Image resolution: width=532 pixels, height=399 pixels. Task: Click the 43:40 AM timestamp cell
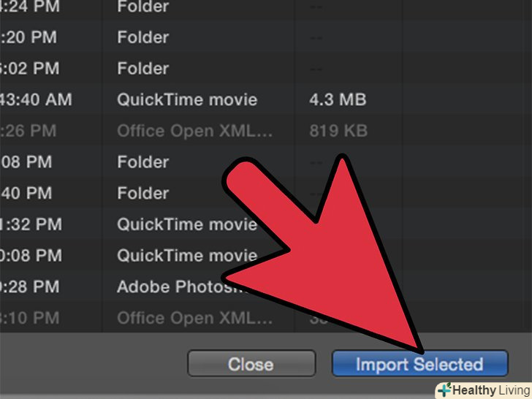[37, 100]
